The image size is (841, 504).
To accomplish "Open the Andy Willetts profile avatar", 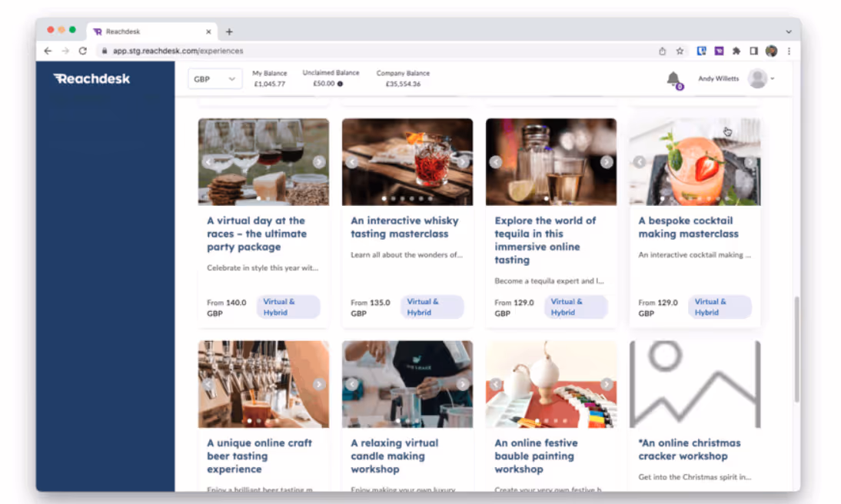I will tap(757, 79).
